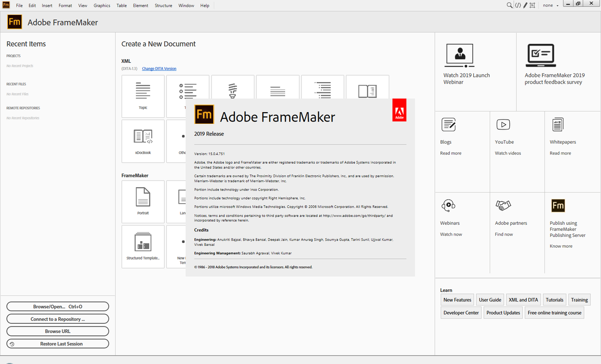
Task: Open the Watch 2019 Launch Webinar icon
Action: click(x=459, y=55)
